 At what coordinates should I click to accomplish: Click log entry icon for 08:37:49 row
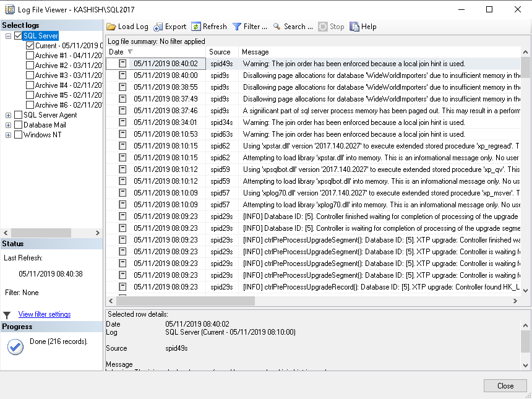click(x=122, y=99)
